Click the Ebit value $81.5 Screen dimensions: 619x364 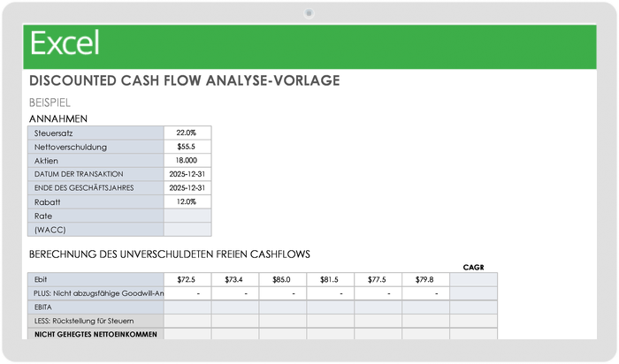(331, 279)
